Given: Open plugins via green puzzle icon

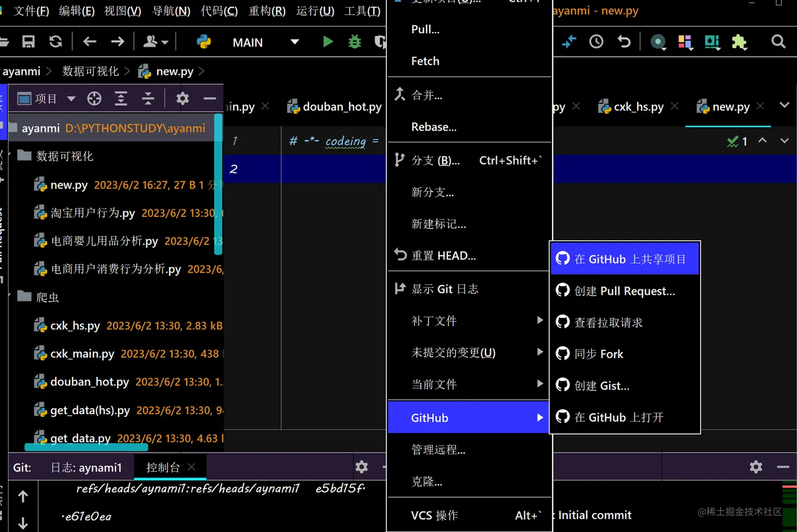Looking at the screenshot, I should point(740,42).
